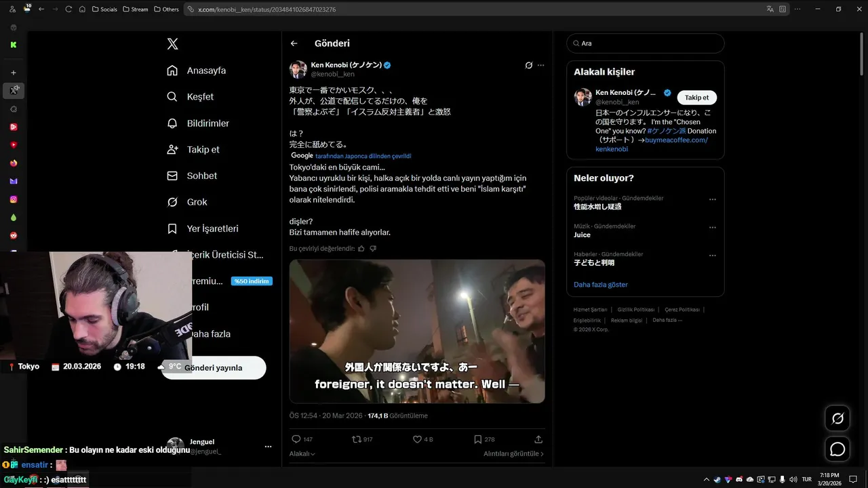
Task: Open the floating Grok button
Action: 837,419
